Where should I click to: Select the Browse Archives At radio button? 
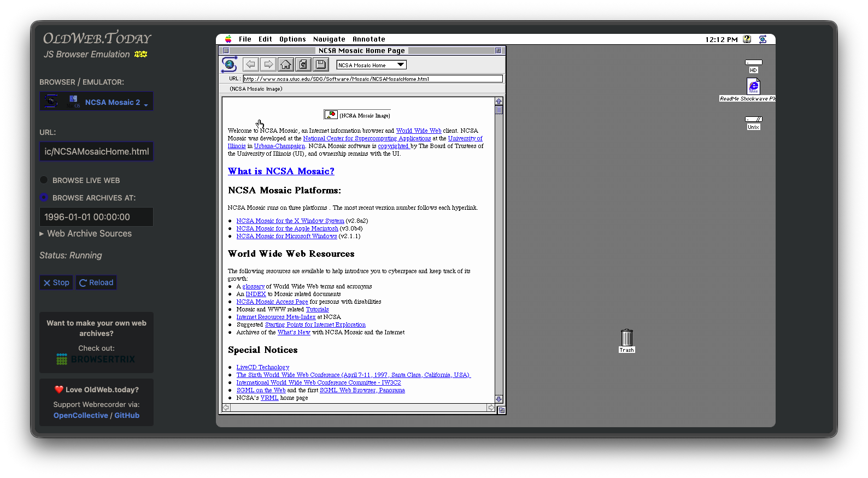pos(44,198)
